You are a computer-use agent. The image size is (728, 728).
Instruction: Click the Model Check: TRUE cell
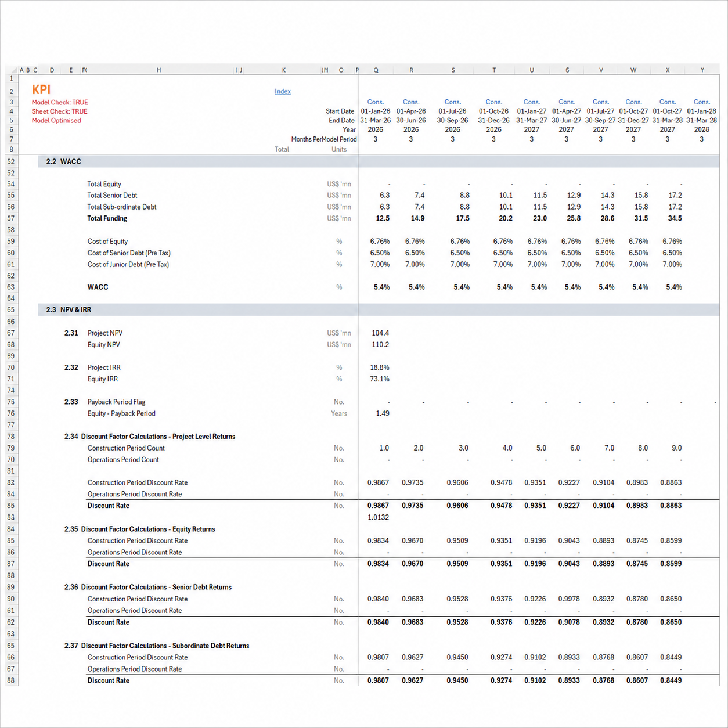(x=60, y=102)
